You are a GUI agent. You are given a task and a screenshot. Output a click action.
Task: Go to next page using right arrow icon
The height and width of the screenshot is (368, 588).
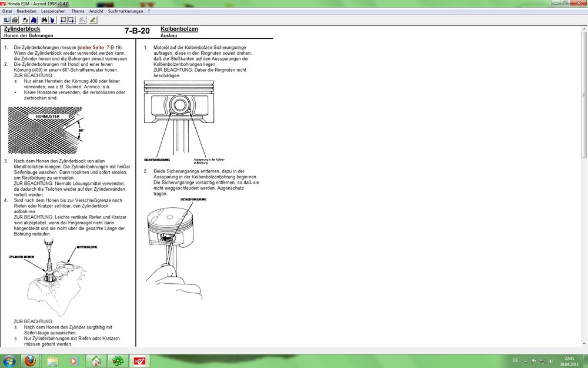click(71, 20)
